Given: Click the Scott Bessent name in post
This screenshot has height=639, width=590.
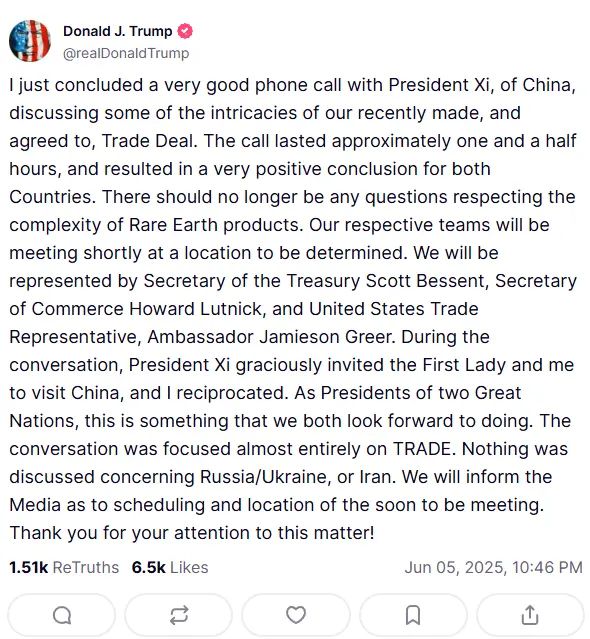Looking at the screenshot, I should (x=427, y=281).
